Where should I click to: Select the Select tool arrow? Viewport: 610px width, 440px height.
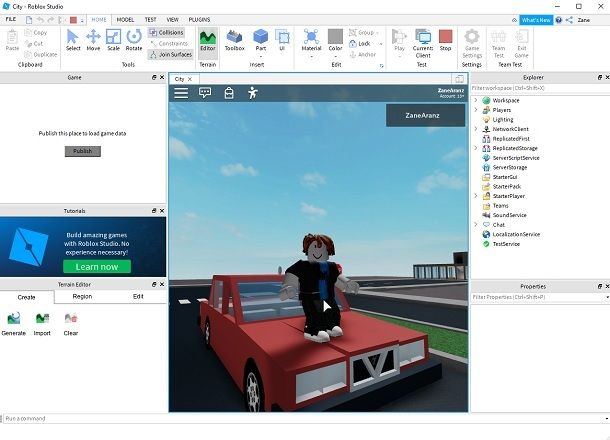(73, 40)
